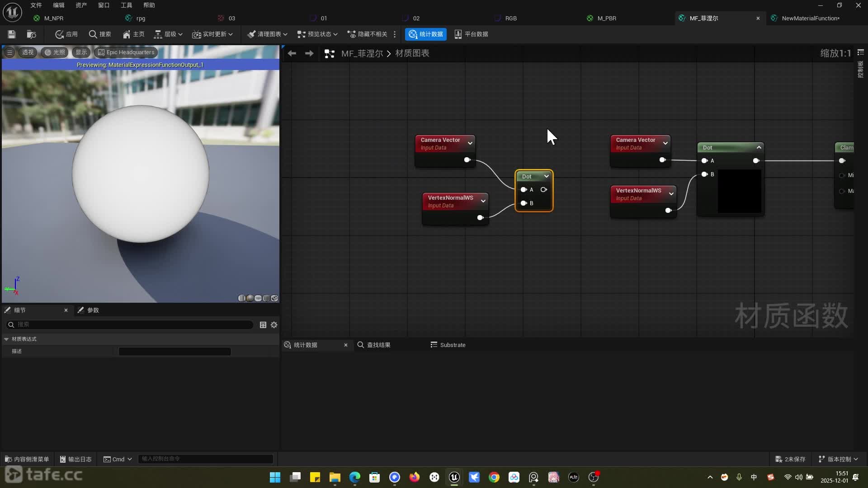
Task: Click the save material icon in toolbar
Action: (x=12, y=34)
